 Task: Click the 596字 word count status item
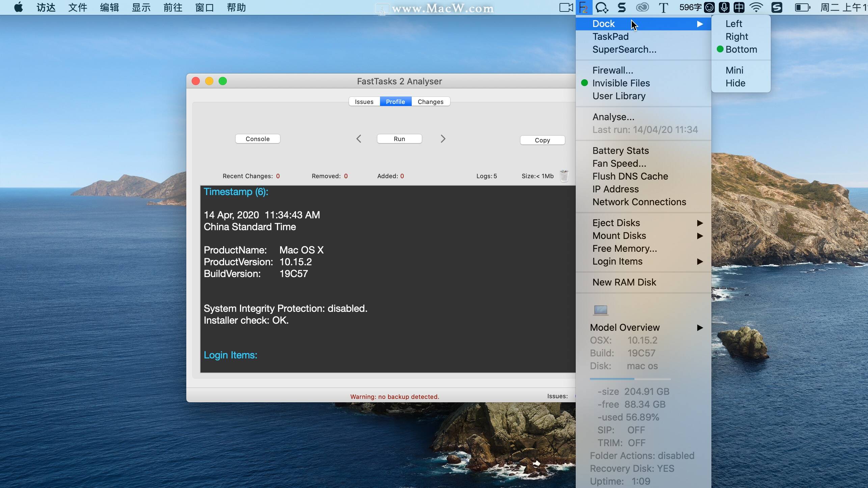click(x=690, y=7)
